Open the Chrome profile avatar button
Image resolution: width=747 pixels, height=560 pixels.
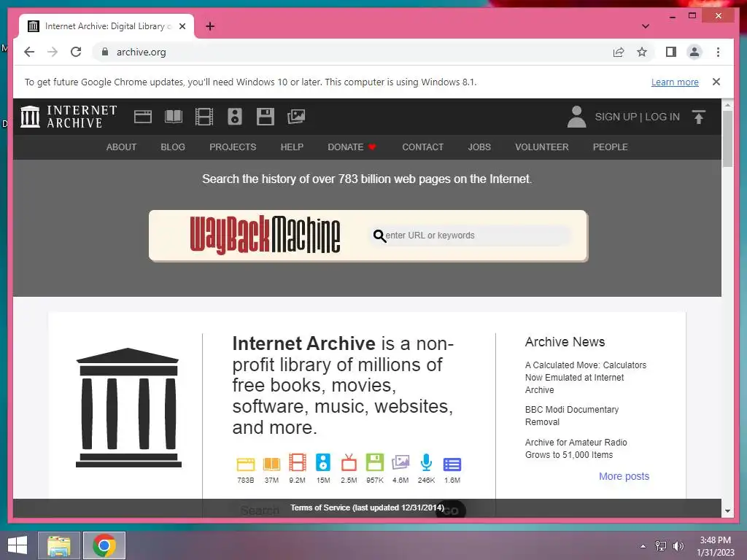[694, 52]
